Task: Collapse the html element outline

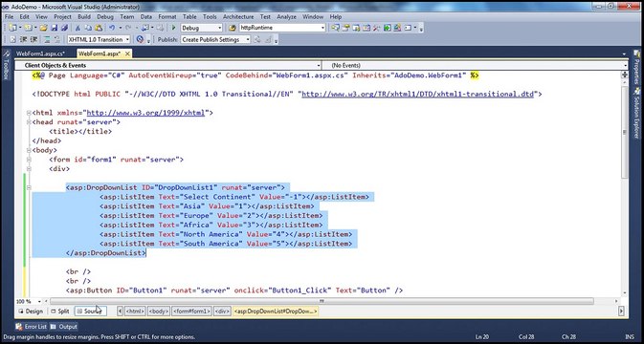Action: click(x=29, y=113)
